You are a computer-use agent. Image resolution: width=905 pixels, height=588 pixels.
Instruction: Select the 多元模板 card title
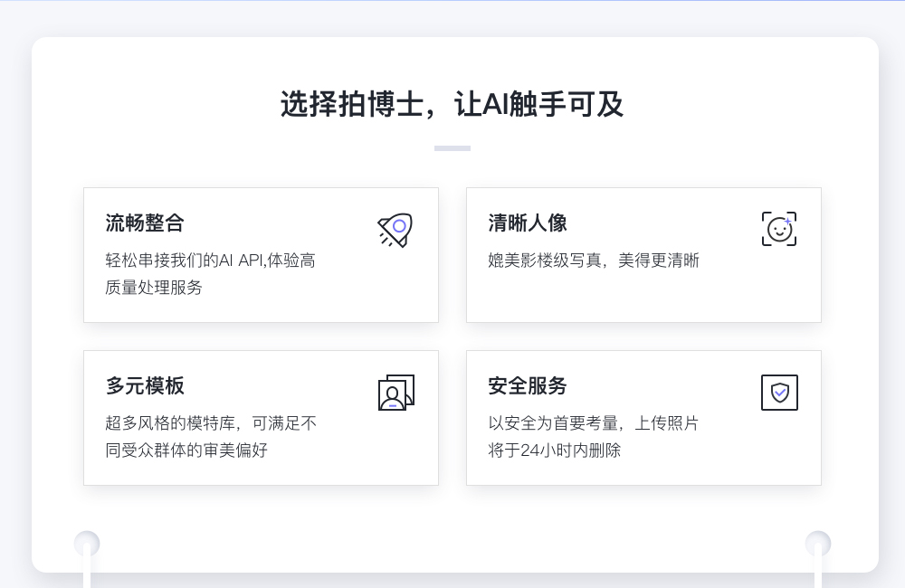point(145,385)
